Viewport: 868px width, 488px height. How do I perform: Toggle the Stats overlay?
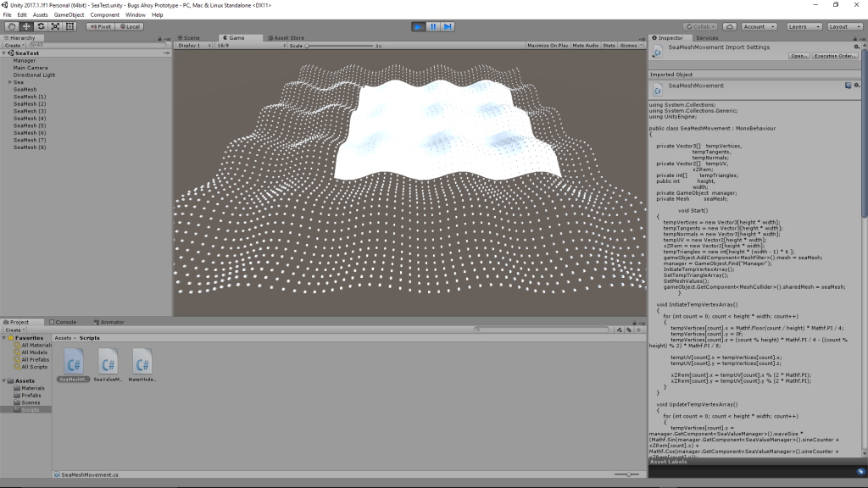click(609, 45)
